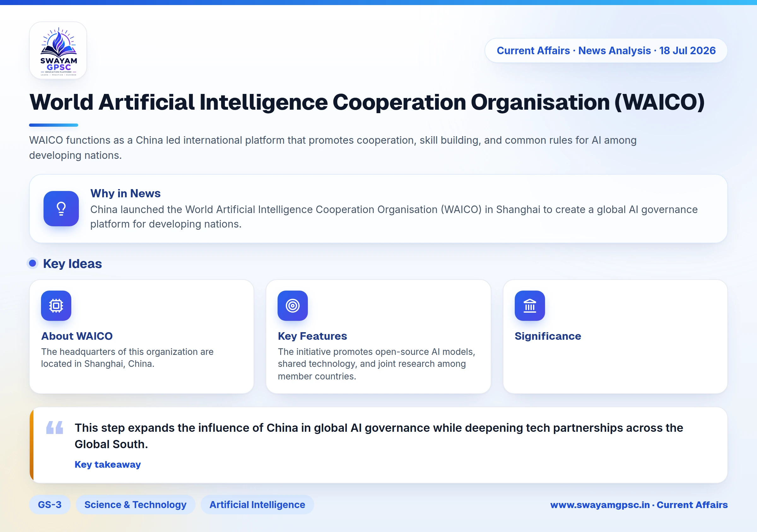
Task: Select the Artificial Intelligence tag
Action: point(257,505)
